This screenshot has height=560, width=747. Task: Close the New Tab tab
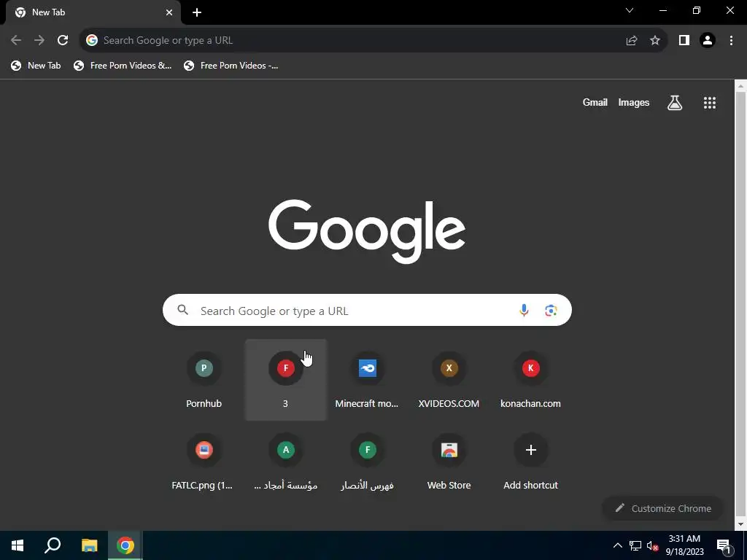169,12
